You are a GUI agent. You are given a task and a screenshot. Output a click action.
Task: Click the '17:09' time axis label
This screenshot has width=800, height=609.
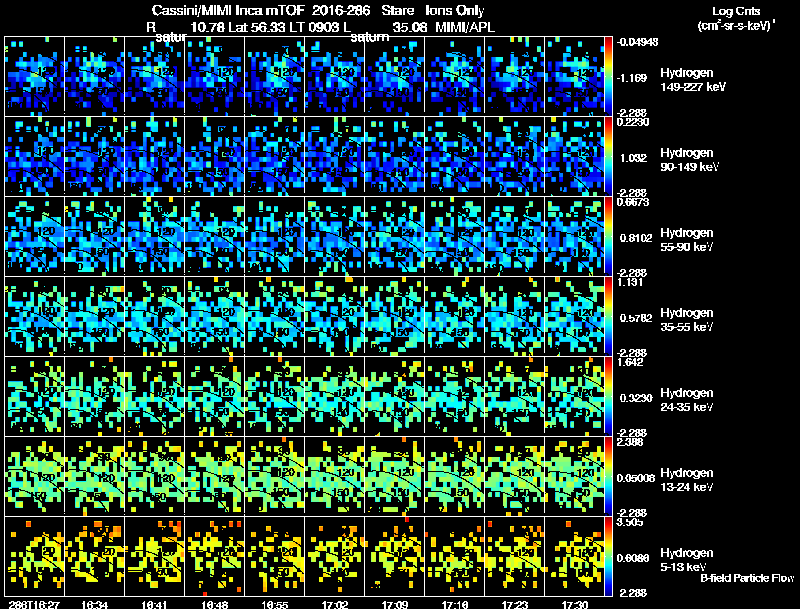[395, 604]
